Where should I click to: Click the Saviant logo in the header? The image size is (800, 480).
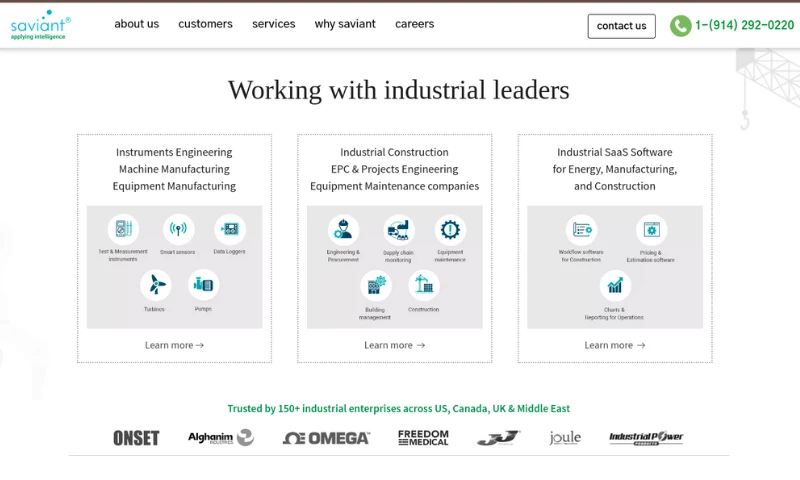[x=40, y=26]
